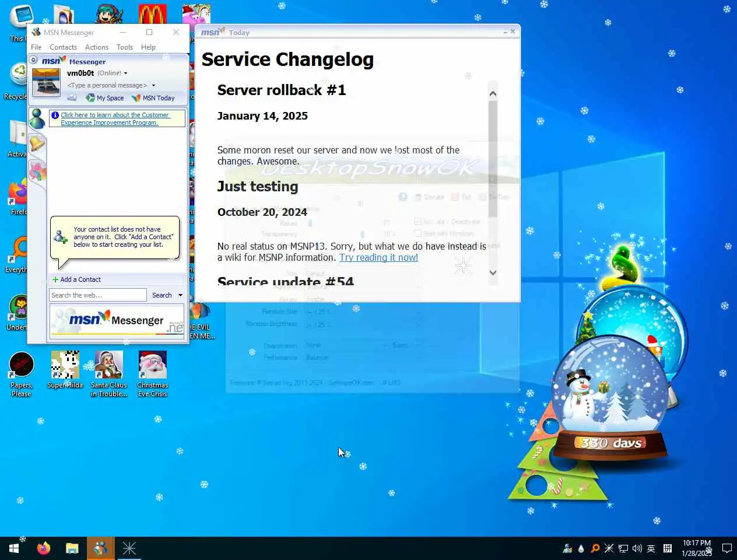The height and width of the screenshot is (560, 737).
Task: Click the MSN Today scrollbar up arrow
Action: pos(493,94)
